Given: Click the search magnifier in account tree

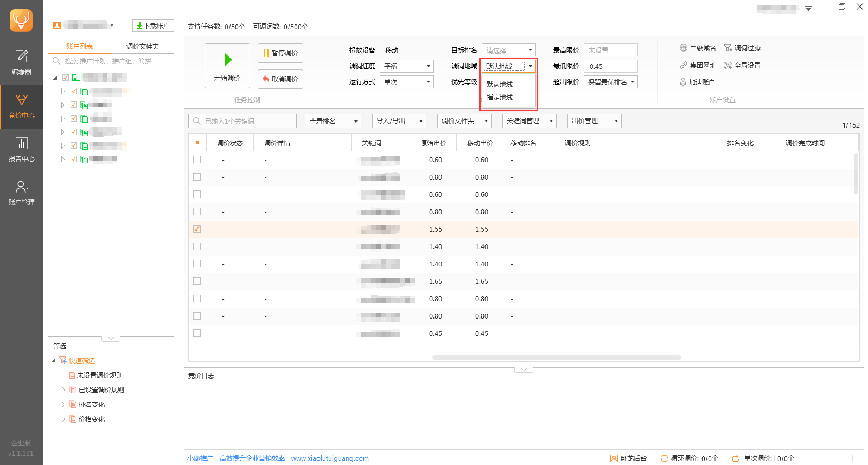Looking at the screenshot, I should tap(56, 61).
